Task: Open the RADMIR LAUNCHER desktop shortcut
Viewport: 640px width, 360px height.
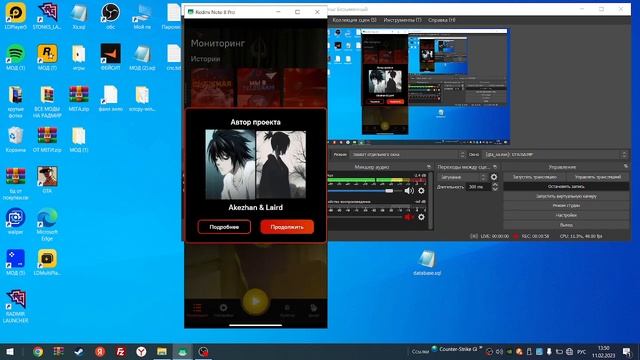Action: click(x=16, y=306)
